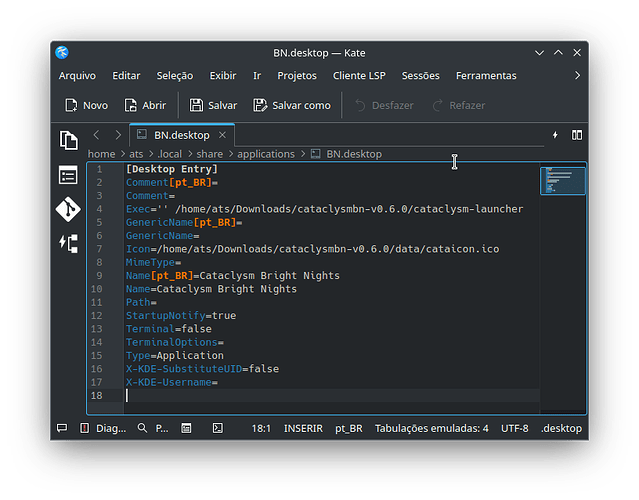
Task: Click .local in the breadcrumb path
Action: [170, 154]
